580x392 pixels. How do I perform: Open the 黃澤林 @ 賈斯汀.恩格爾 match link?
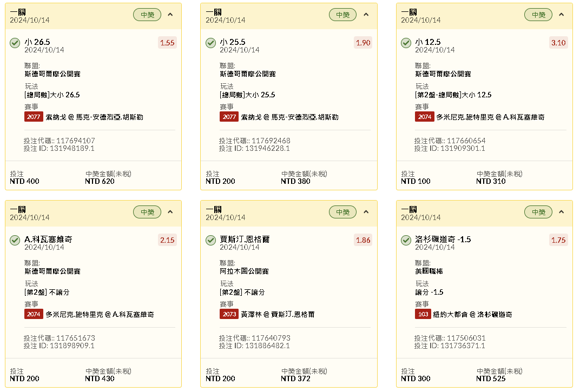click(278, 314)
